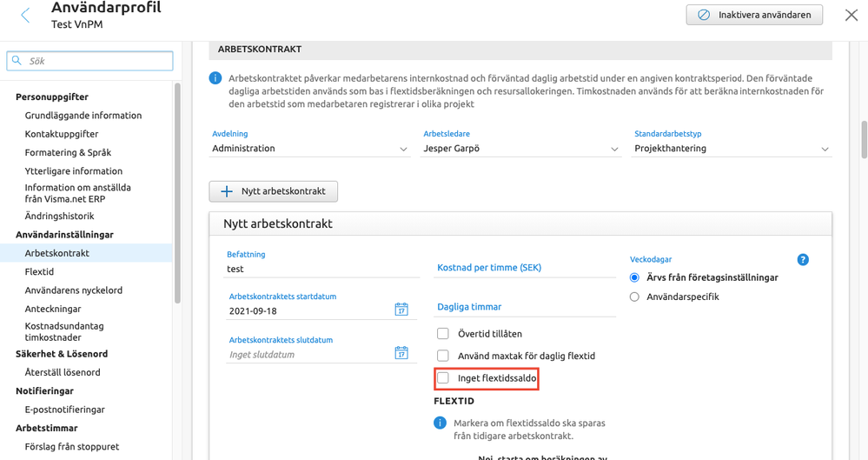The width and height of the screenshot is (868, 460).
Task: Open Kontaktuppgifter in sidebar
Action: click(62, 134)
